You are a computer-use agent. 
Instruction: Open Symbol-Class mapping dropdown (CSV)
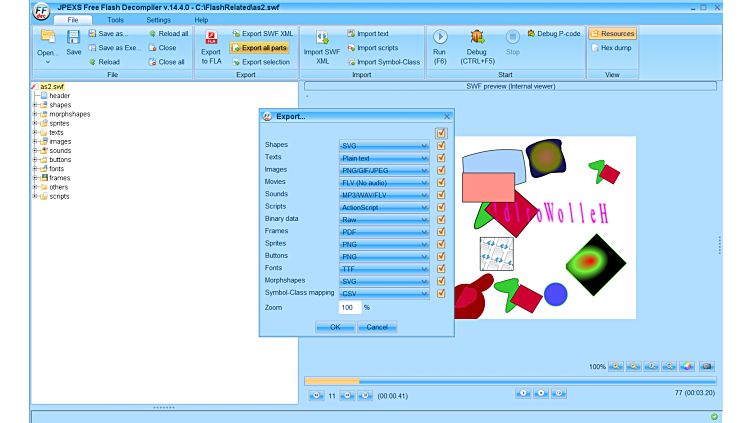point(384,294)
